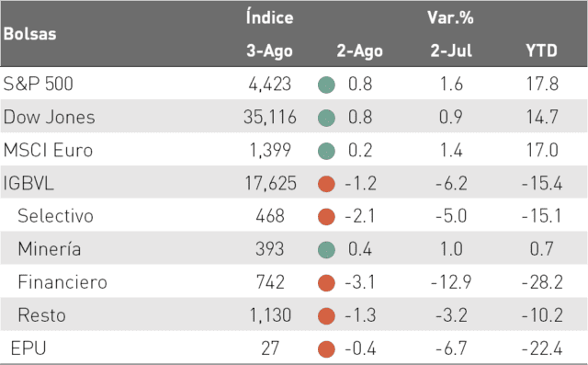The width and height of the screenshot is (588, 365).
Task: Click the S&P 500 index value 4,423
Action: tap(270, 84)
